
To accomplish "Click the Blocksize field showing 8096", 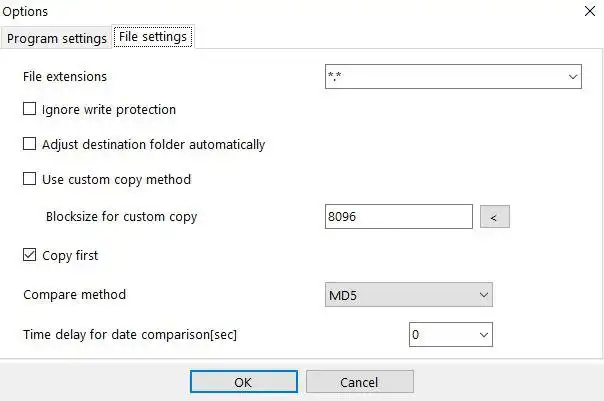I will (398, 216).
